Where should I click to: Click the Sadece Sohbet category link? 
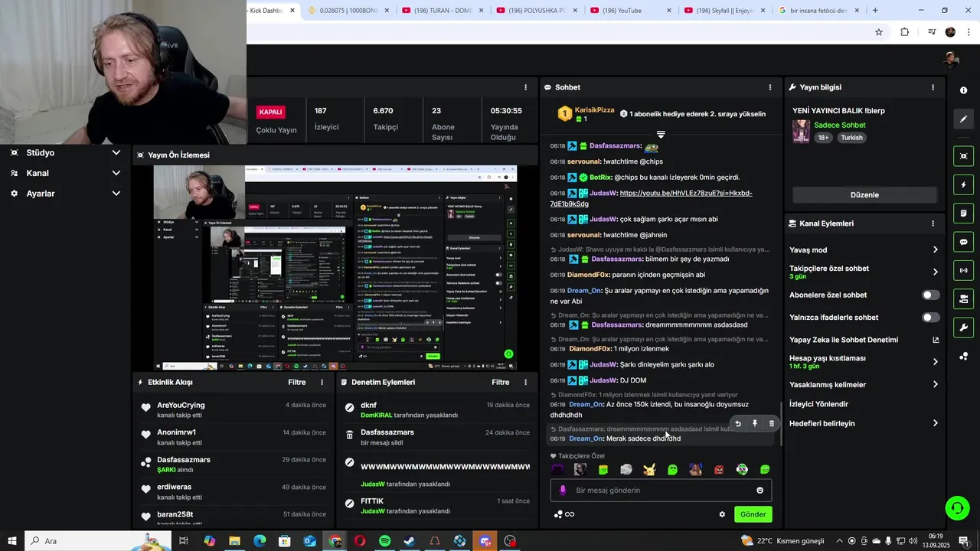pyautogui.click(x=840, y=125)
